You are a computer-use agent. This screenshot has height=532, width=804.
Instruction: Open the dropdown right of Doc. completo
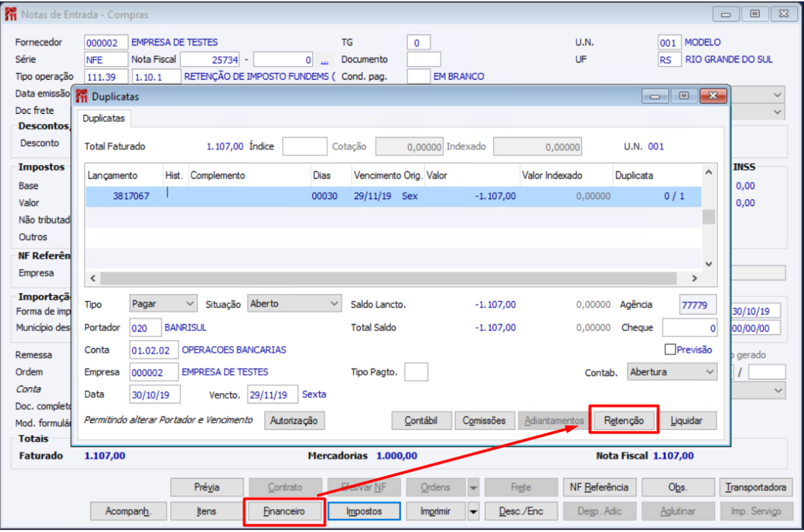778,391
